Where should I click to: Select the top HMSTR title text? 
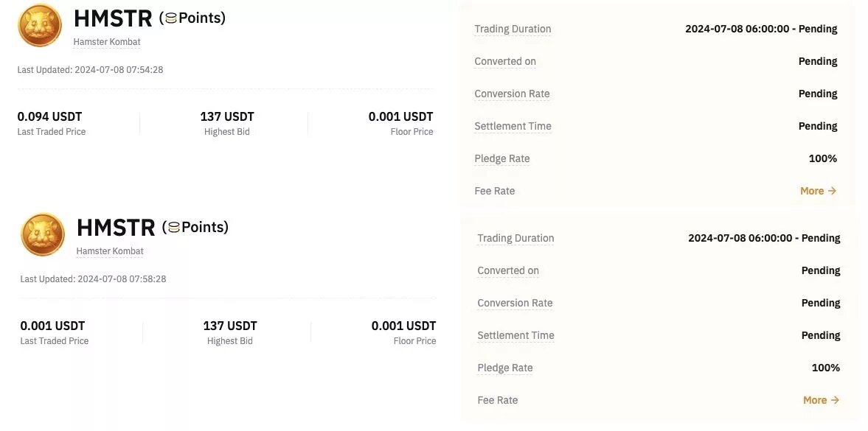pos(112,17)
